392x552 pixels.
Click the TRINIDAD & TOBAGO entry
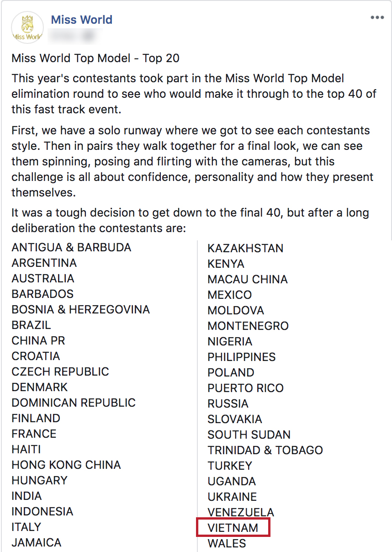click(x=265, y=450)
